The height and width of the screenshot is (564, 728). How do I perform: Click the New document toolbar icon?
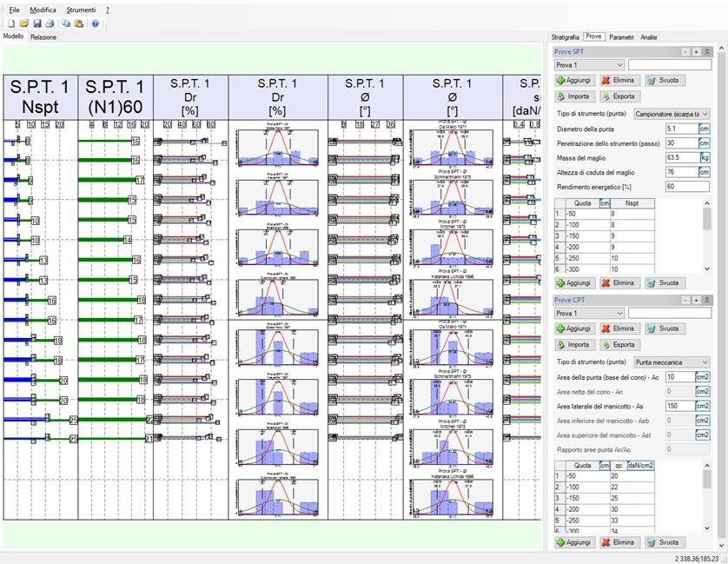[x=11, y=23]
